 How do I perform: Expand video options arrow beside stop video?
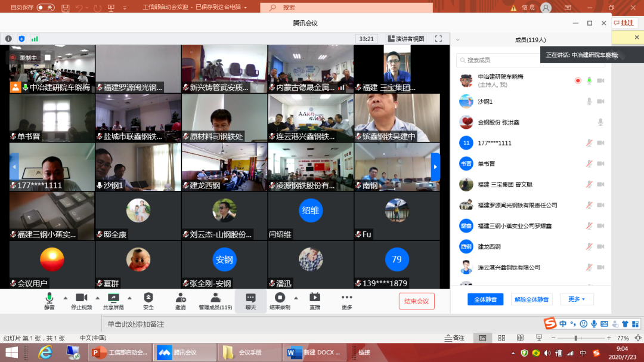97,298
